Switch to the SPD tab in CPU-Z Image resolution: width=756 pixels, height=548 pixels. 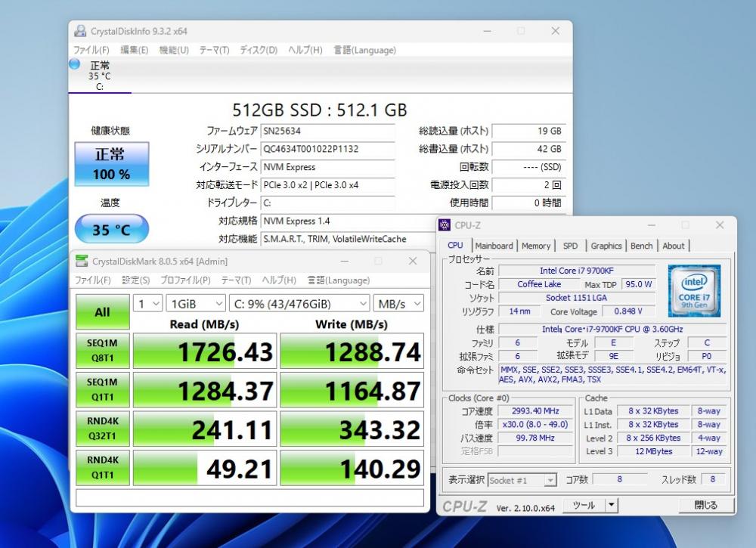[x=570, y=246]
